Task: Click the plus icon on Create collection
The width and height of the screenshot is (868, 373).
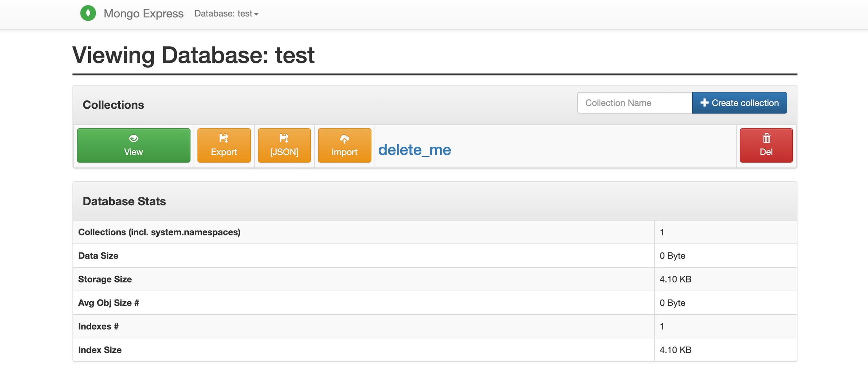Action: click(705, 102)
